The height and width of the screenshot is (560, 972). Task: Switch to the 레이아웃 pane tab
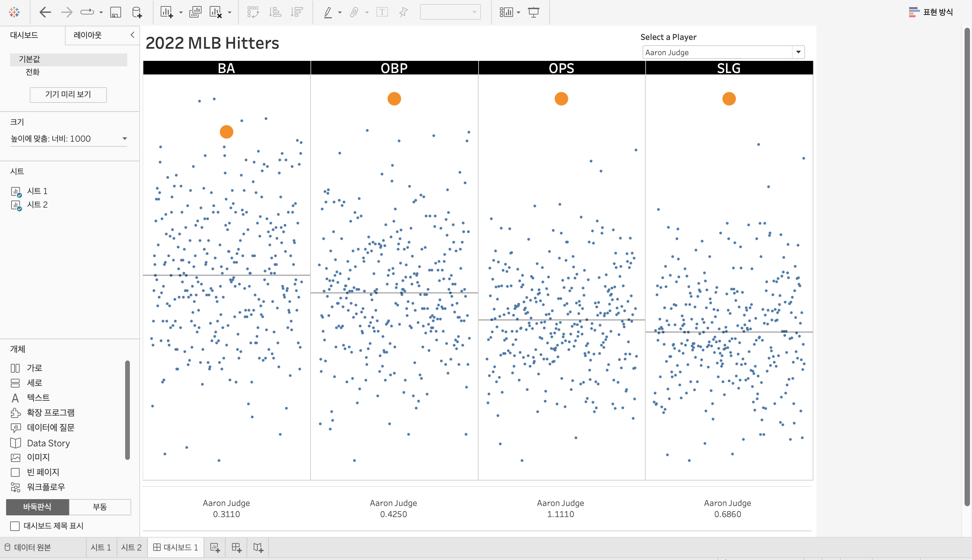click(88, 35)
